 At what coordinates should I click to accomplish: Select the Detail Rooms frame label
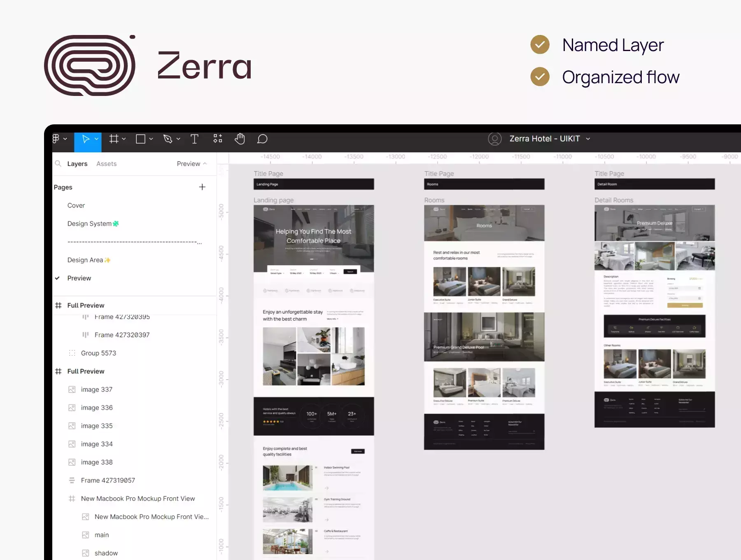coord(614,200)
